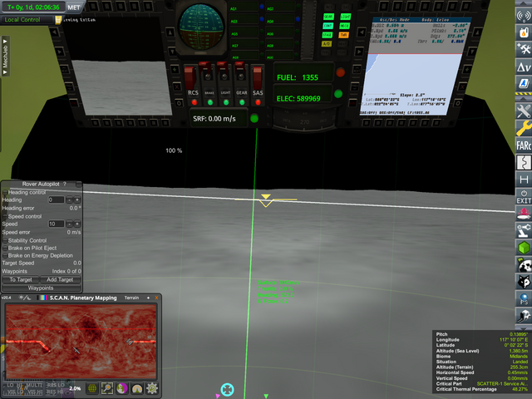Enable Stability Control checkbox
This screenshot has height=399, width=532.
point(5,240)
